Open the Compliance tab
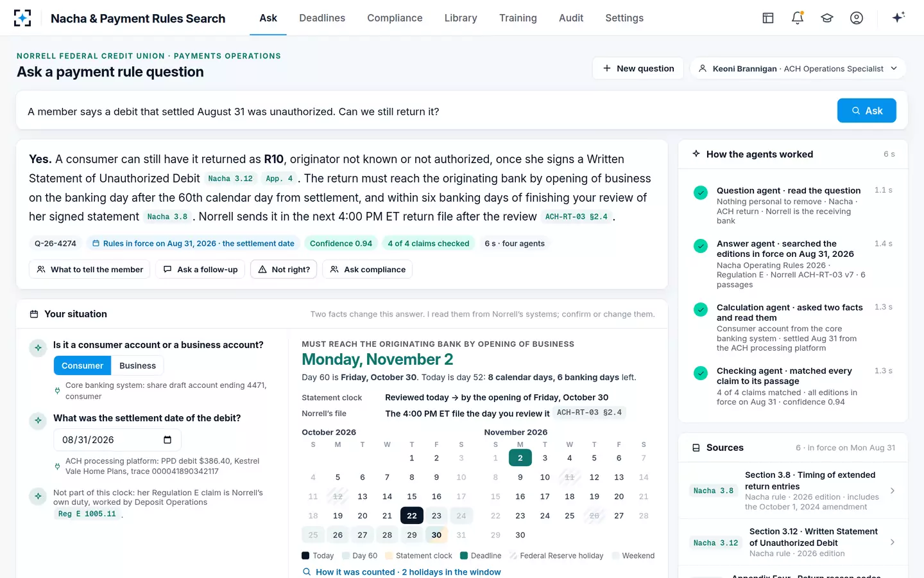Viewport: 924px width, 578px height. pos(395,18)
